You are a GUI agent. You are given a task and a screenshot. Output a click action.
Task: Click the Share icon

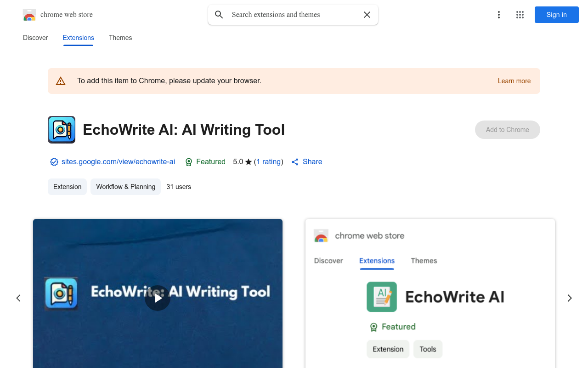[x=295, y=162]
